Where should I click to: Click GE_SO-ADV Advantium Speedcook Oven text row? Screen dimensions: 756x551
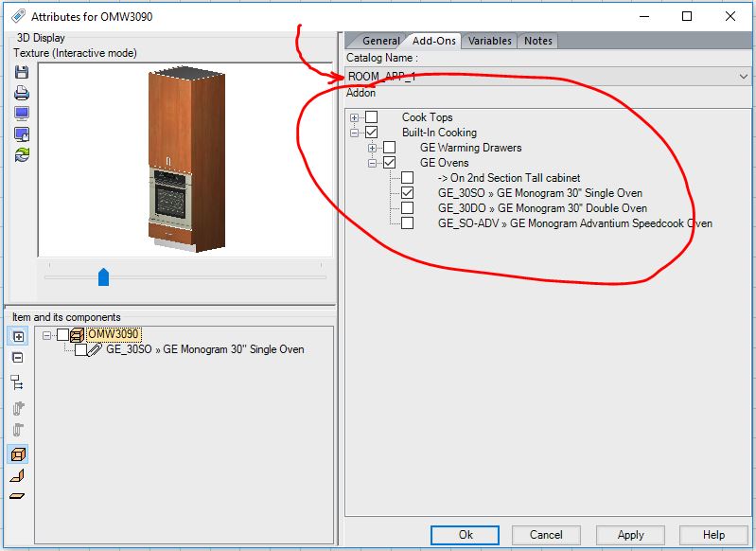(574, 223)
